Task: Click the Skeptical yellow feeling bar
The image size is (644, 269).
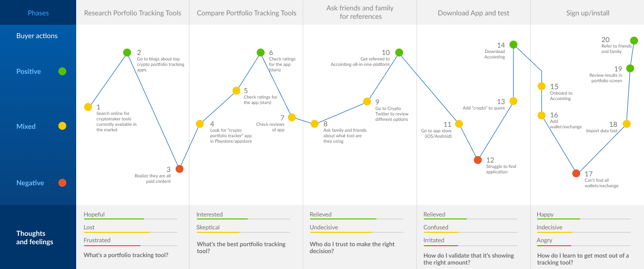Action: (218, 232)
